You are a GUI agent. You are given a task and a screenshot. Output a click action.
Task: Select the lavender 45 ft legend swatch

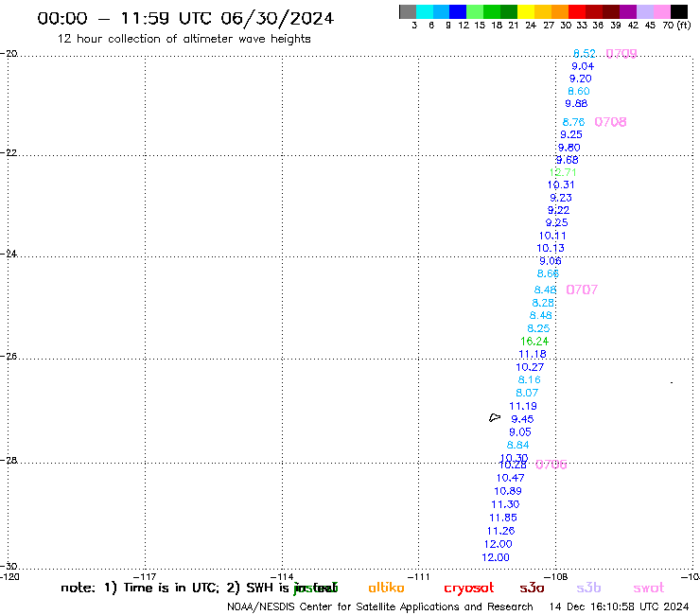coord(644,11)
